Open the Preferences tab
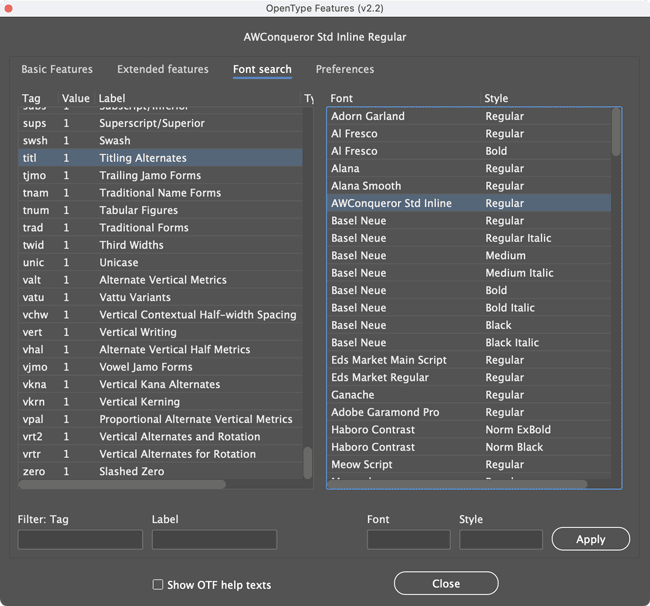Screen dimensions: 650x606 pos(344,70)
